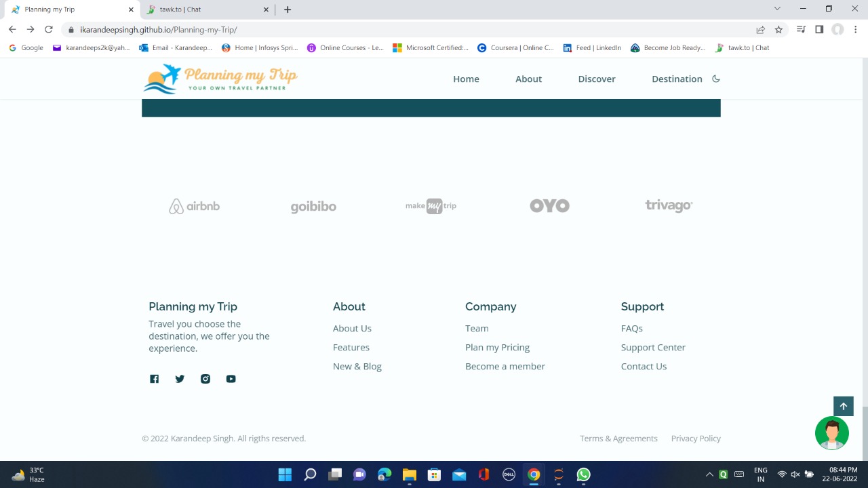The image size is (868, 488).
Task: Click the Instagram icon in the footer
Action: click(205, 378)
